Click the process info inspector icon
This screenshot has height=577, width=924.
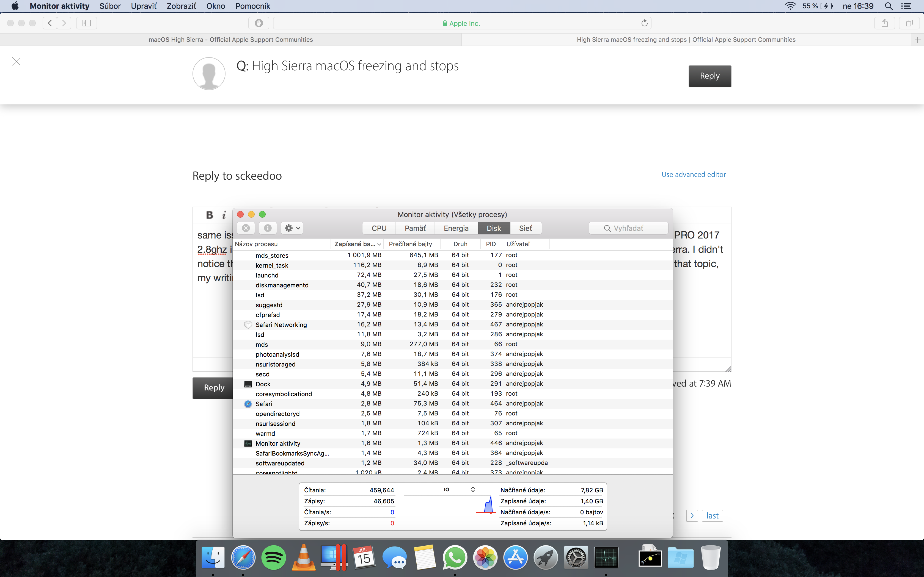(268, 228)
